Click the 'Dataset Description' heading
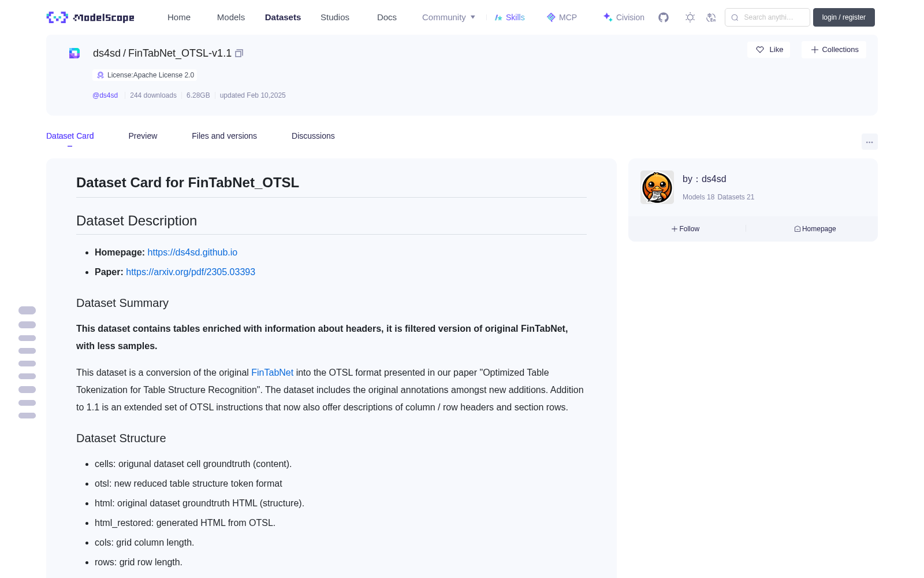The height and width of the screenshot is (578, 924). (136, 221)
